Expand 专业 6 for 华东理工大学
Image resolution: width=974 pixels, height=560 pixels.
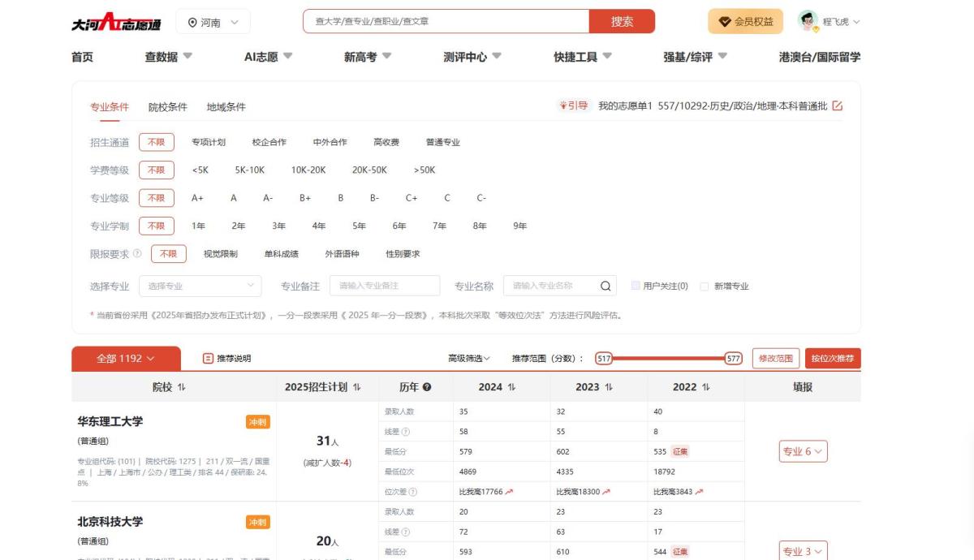pos(803,451)
